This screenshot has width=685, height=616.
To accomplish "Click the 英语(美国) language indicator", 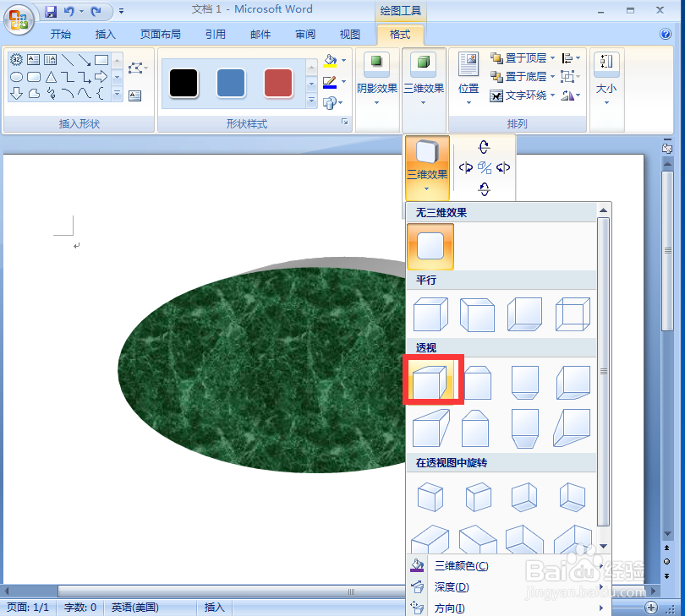I will [x=135, y=608].
